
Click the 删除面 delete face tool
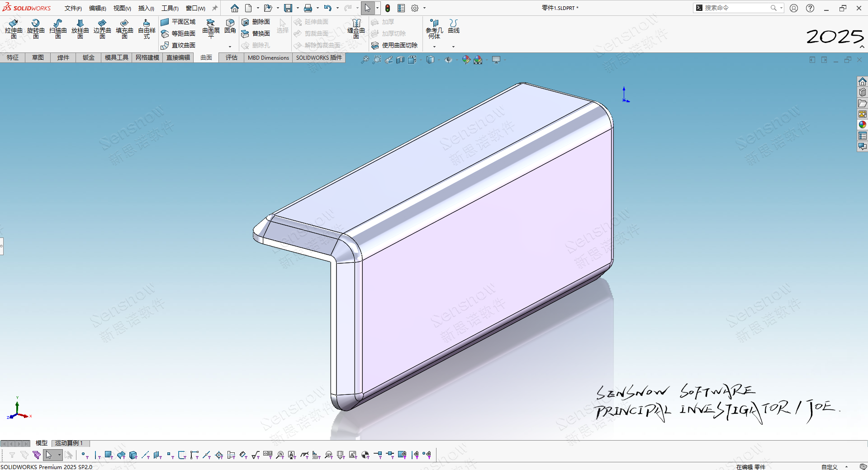[256, 22]
